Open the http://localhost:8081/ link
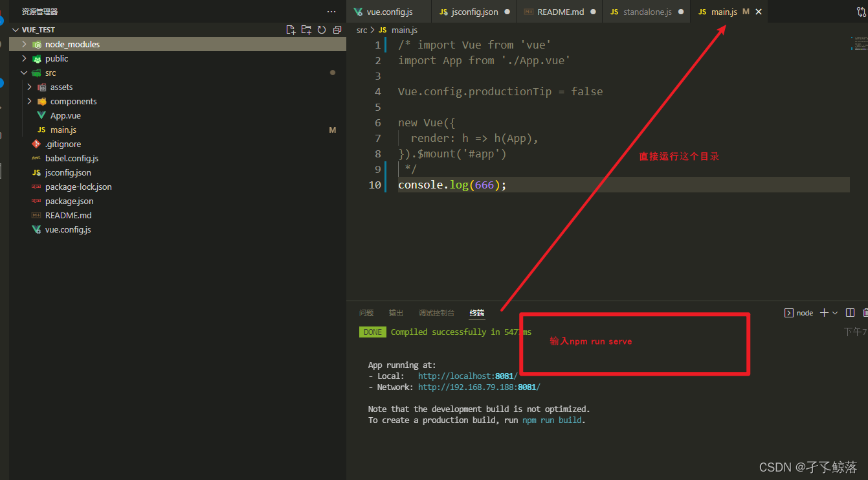Viewport: 868px width, 480px height. pyautogui.click(x=467, y=376)
